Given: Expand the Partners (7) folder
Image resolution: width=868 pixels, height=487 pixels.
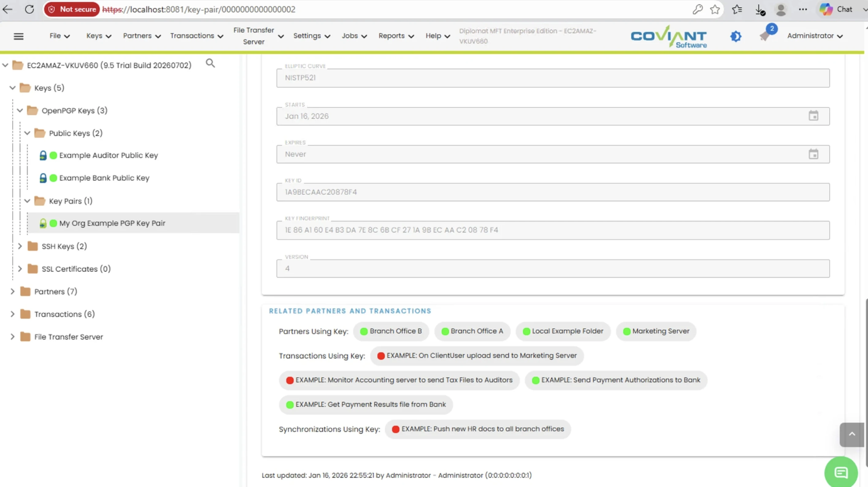Looking at the screenshot, I should pos(13,291).
